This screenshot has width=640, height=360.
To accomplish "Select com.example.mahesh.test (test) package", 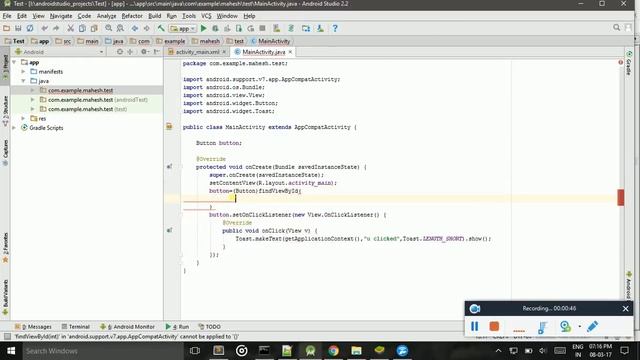I will [x=83, y=109].
